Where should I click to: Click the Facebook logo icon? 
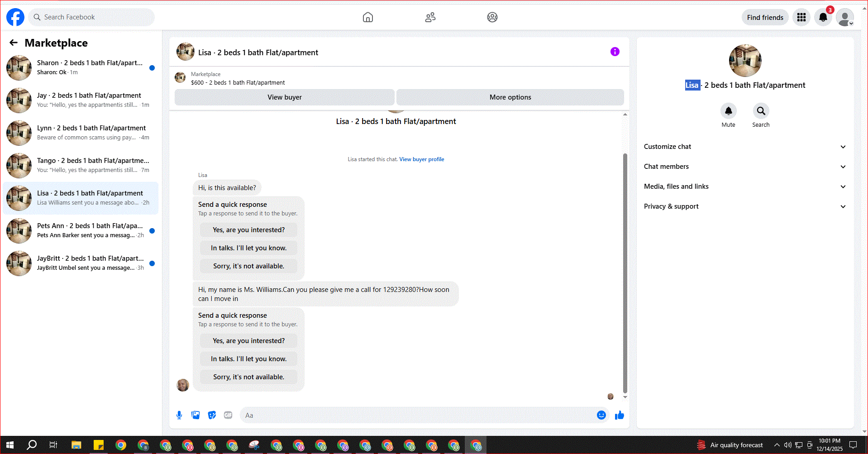[x=15, y=17]
